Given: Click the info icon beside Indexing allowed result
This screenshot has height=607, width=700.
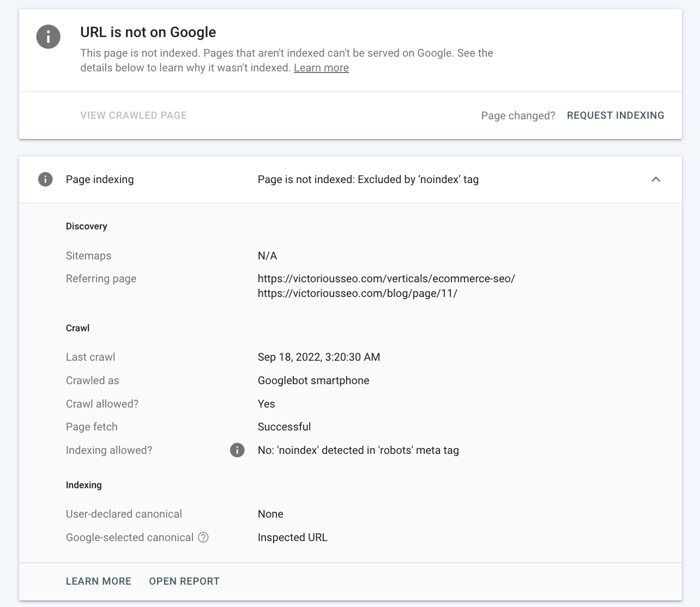Looking at the screenshot, I should pos(237,450).
